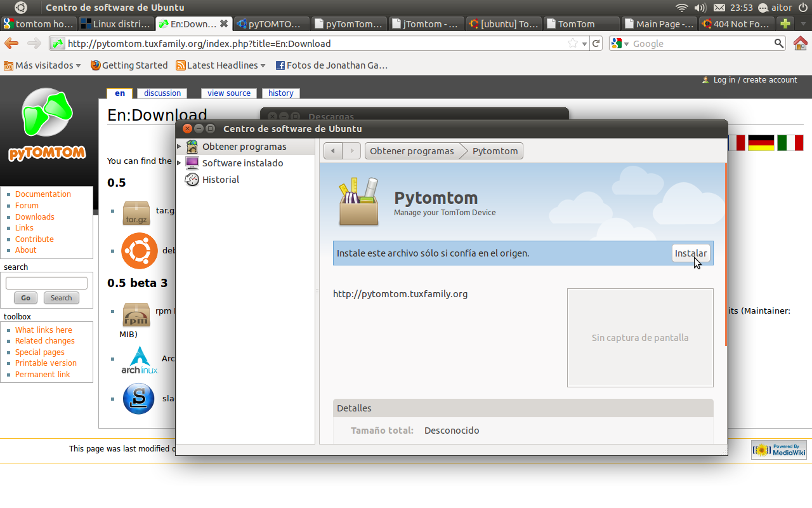Image resolution: width=812 pixels, height=508 pixels.
Task: Switch to the discussion tab
Action: coord(162,93)
